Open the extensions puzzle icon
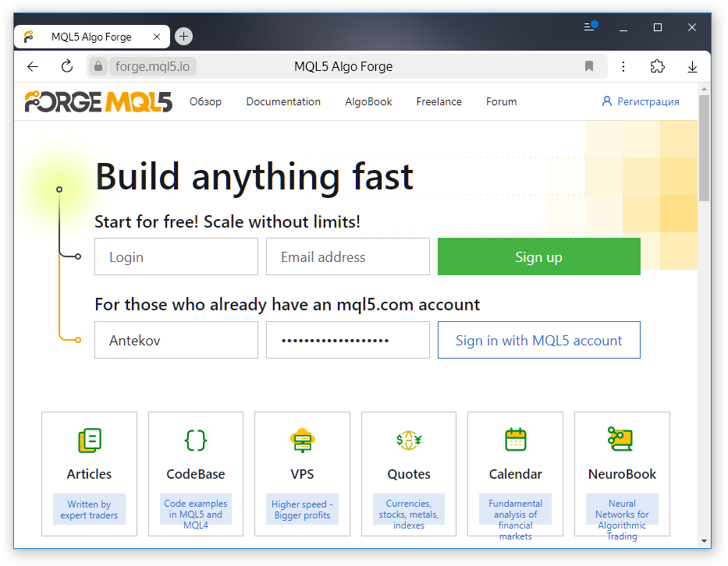 coord(658,66)
